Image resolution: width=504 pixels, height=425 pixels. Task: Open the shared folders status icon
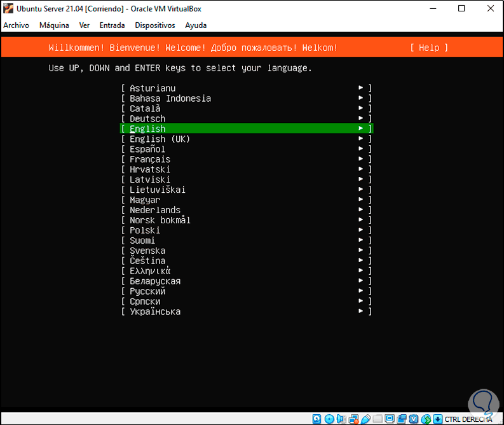(378, 419)
